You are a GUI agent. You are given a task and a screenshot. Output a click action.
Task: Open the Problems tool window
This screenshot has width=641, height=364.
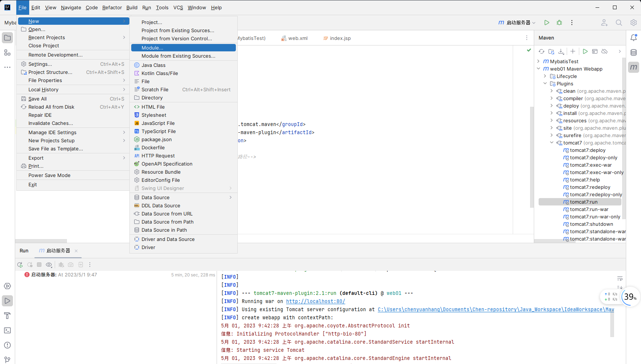pos(7,345)
